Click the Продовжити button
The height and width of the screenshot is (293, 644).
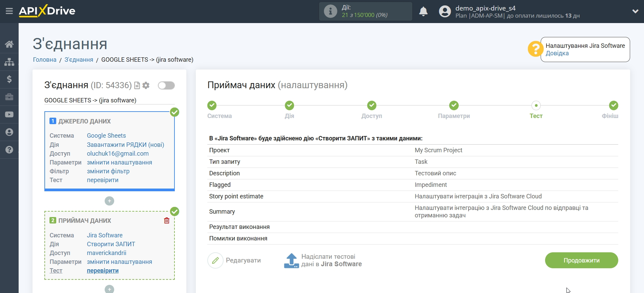(x=581, y=260)
